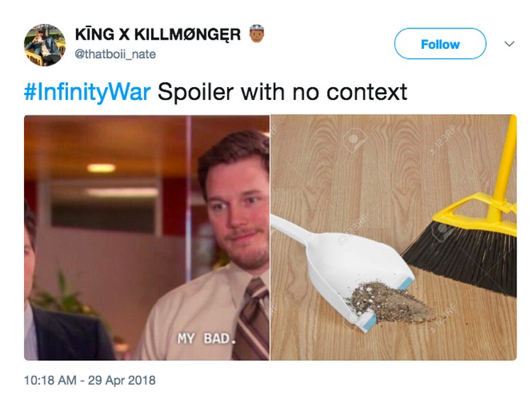The width and height of the screenshot is (532, 399).
Task: Open the right broom and dustpan image
Action: coord(394,237)
